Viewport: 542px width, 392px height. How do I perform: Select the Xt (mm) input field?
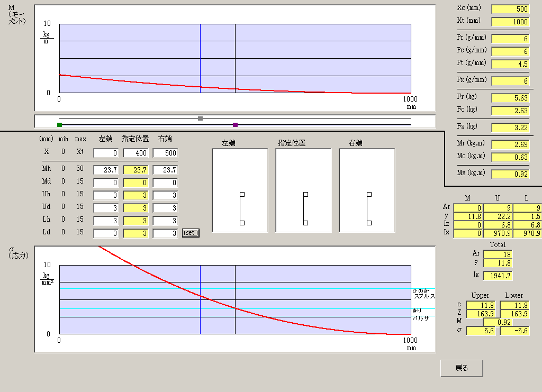coord(510,22)
